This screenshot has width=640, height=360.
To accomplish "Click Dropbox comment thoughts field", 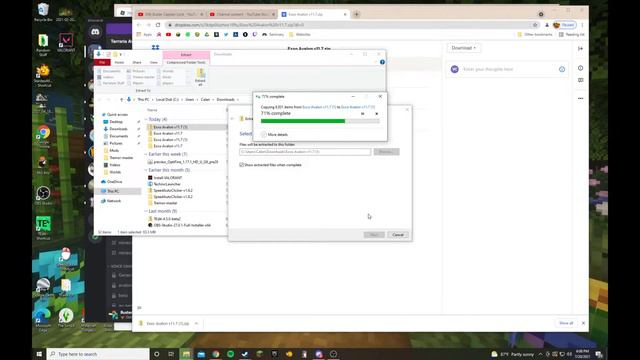I will (x=506, y=69).
